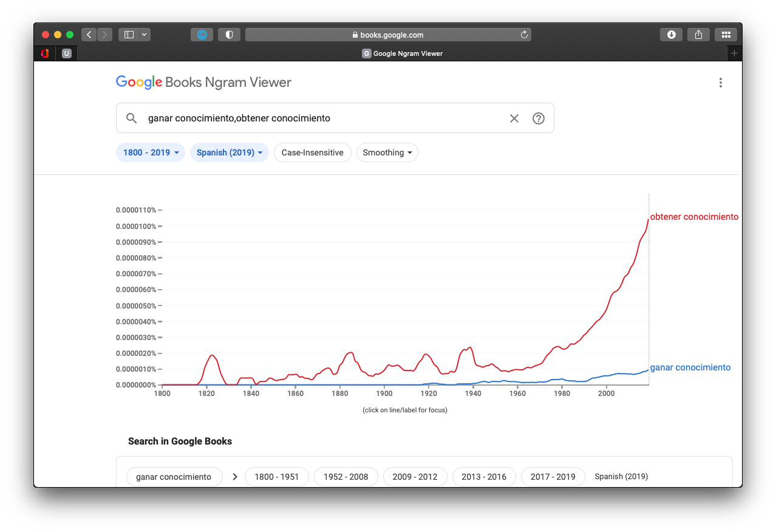Add a new tab with the plus button
The height and width of the screenshot is (532, 776).
pyautogui.click(x=734, y=53)
